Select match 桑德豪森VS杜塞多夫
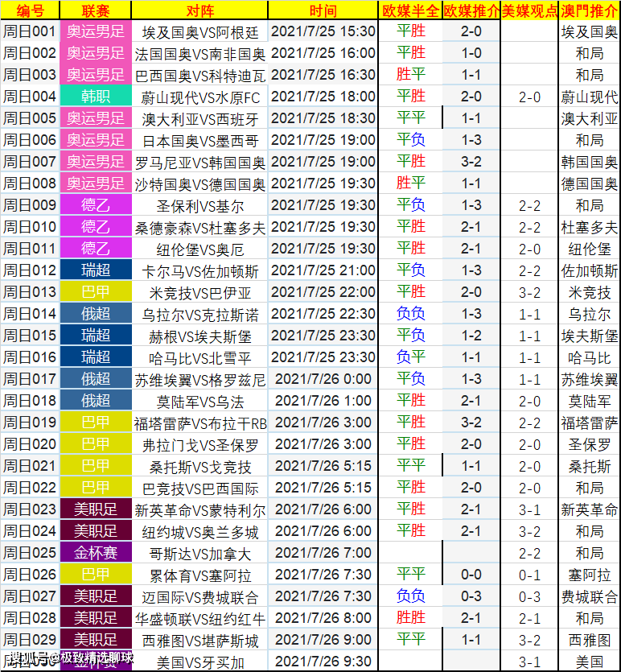 pos(199,227)
